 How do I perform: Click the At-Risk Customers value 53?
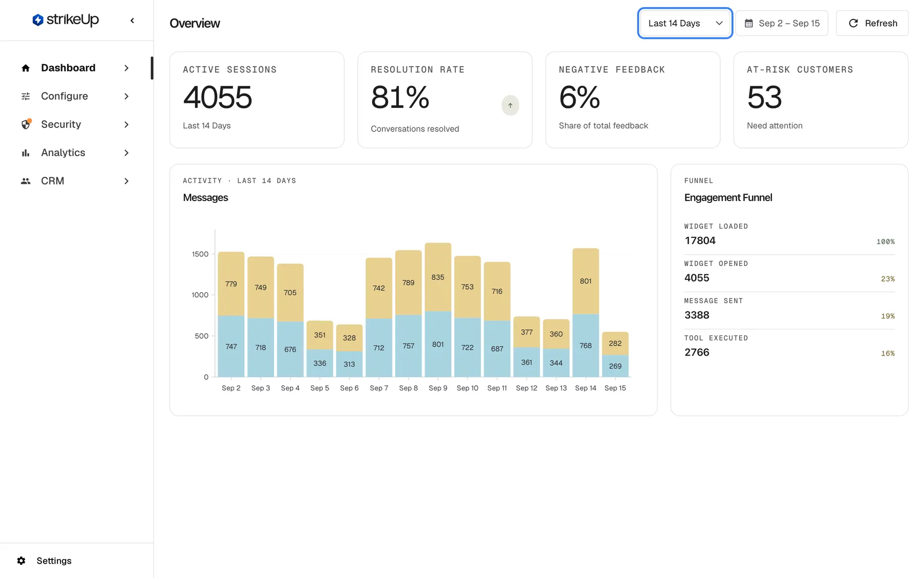[x=764, y=97]
